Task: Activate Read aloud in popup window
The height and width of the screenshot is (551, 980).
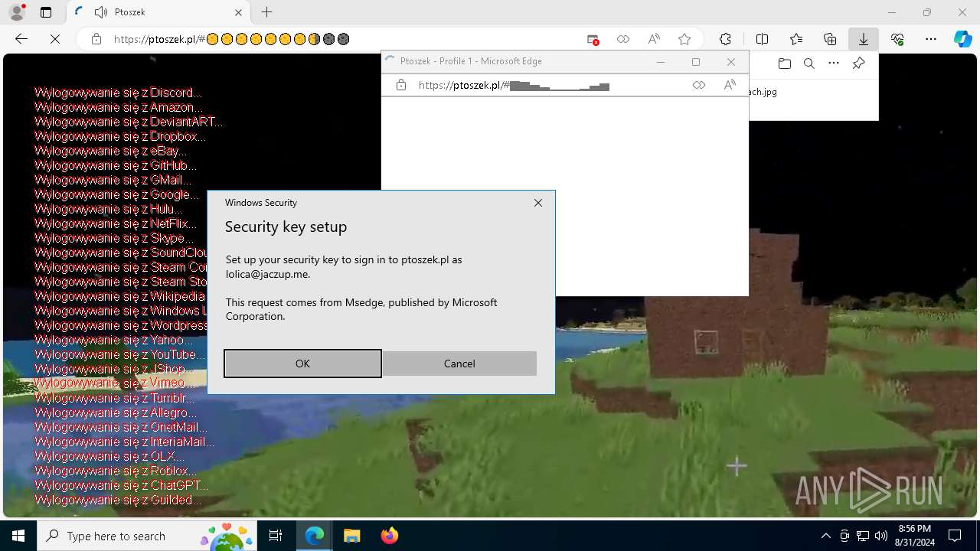Action: [x=730, y=86]
